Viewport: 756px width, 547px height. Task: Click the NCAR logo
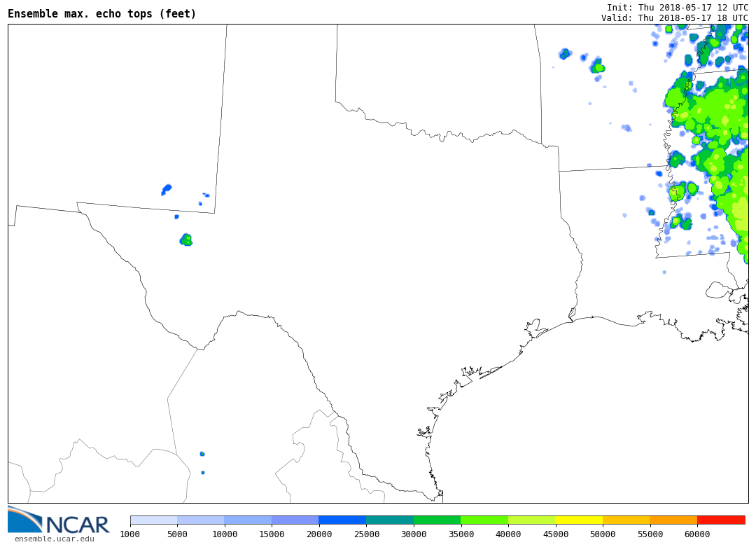(59, 520)
